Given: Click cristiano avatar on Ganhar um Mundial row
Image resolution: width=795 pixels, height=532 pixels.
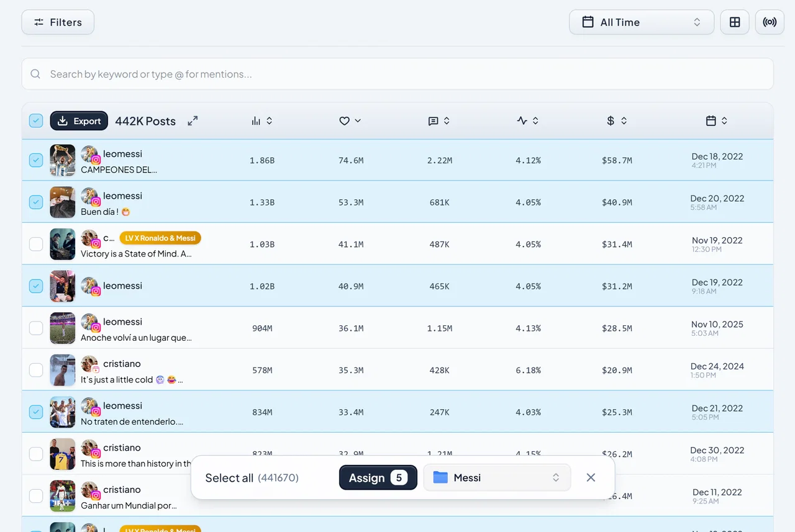Looking at the screenshot, I should [x=90, y=490].
